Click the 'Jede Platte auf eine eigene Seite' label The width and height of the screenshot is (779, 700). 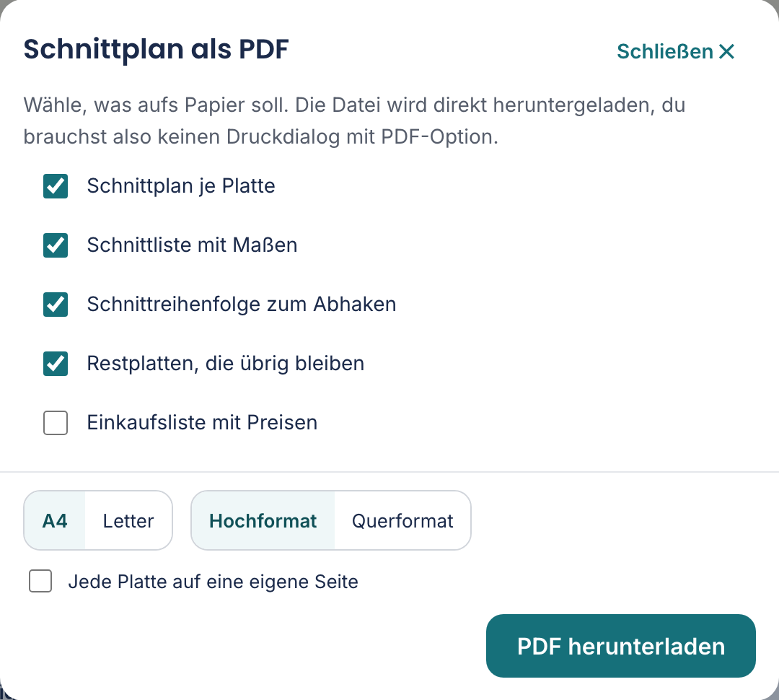(x=213, y=582)
